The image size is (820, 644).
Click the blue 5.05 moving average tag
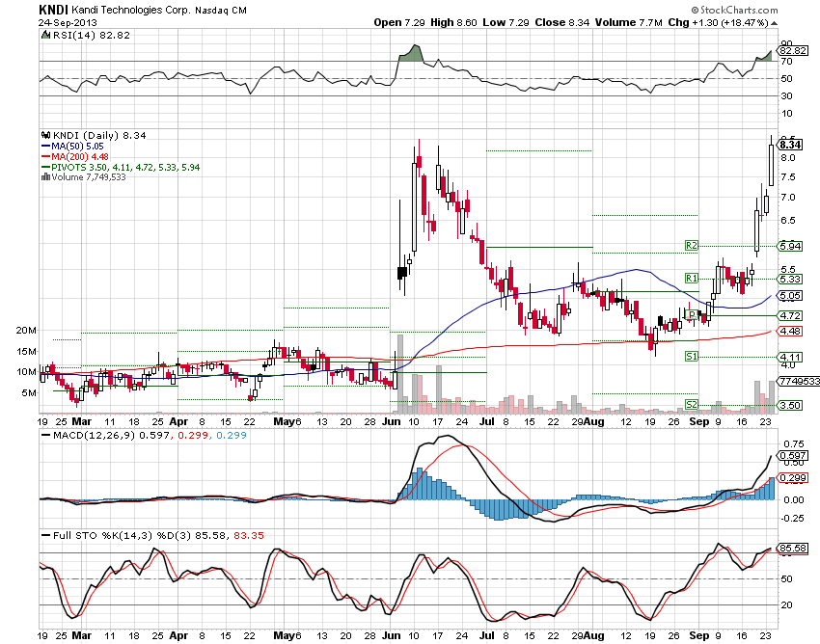pos(790,296)
